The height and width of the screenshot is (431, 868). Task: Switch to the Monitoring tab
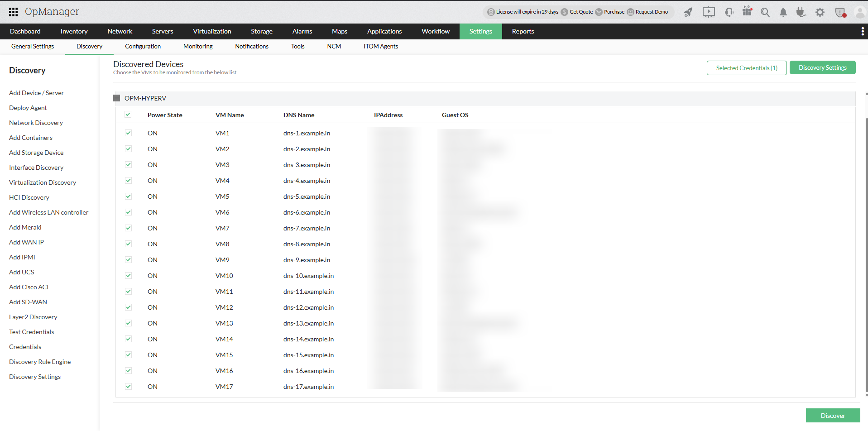(x=198, y=46)
